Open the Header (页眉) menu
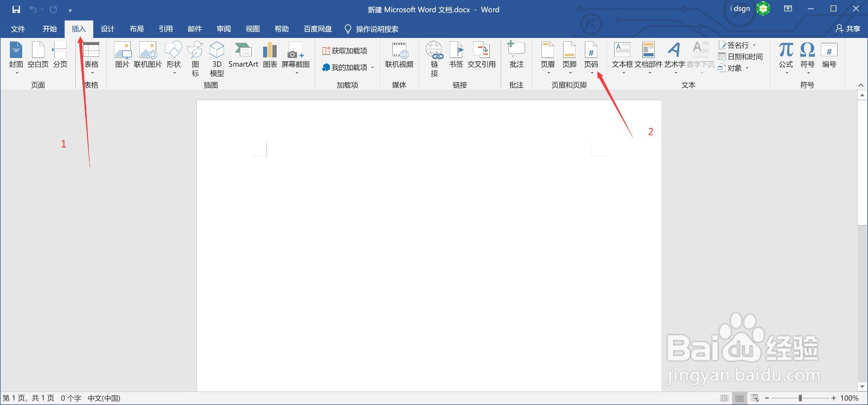The image size is (868, 405). [548, 57]
